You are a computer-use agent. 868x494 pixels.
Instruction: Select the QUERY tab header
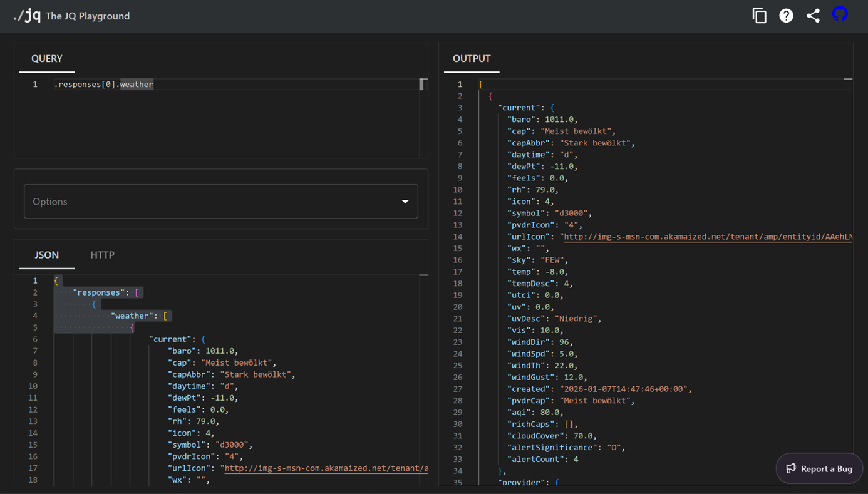tap(47, 58)
